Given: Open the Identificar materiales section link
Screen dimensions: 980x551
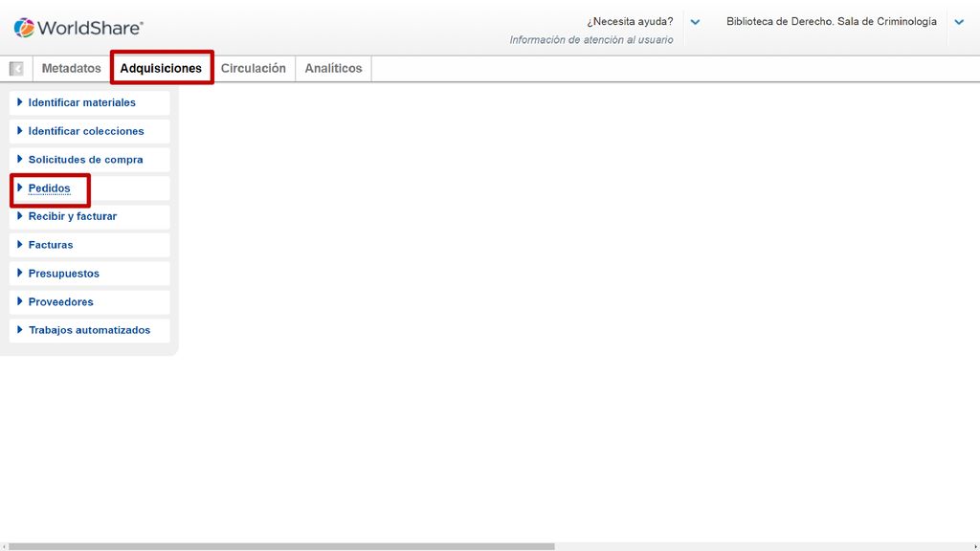Looking at the screenshot, I should [x=82, y=102].
